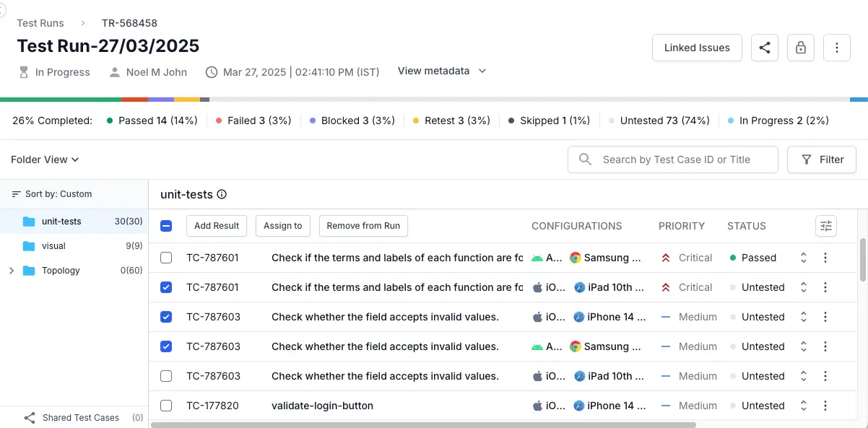Viewport: 868px width, 428px height.
Task: Click info icon next to unit-tests heading
Action: [222, 194]
